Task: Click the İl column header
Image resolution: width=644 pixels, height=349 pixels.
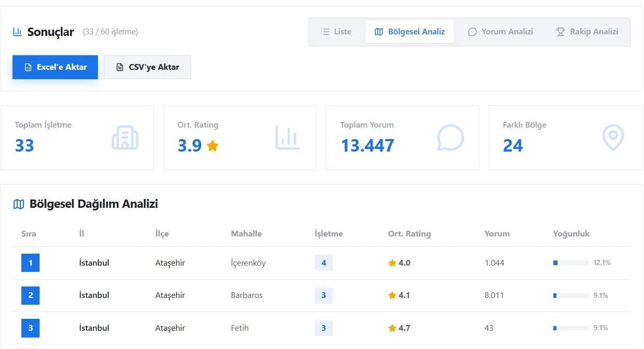Action: (x=82, y=234)
